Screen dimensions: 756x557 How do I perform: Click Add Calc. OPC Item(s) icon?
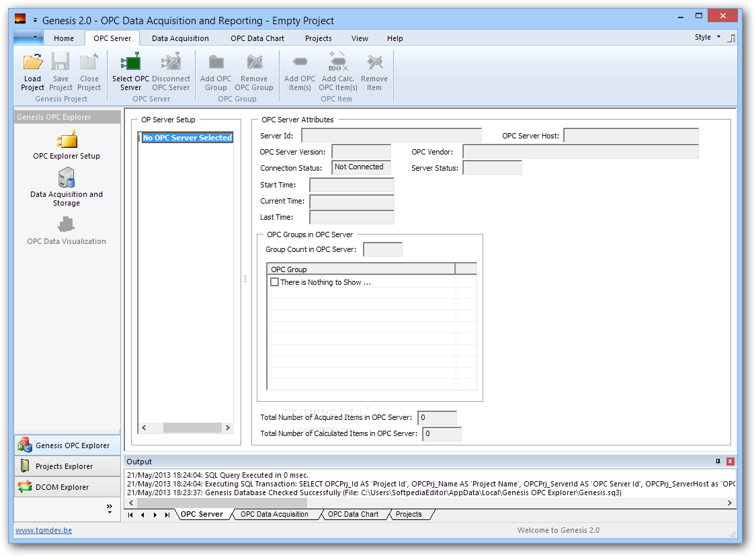[x=338, y=62]
